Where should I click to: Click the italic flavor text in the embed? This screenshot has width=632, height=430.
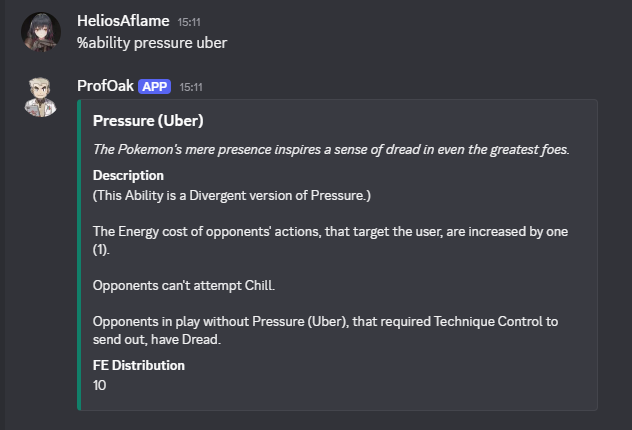(332, 150)
